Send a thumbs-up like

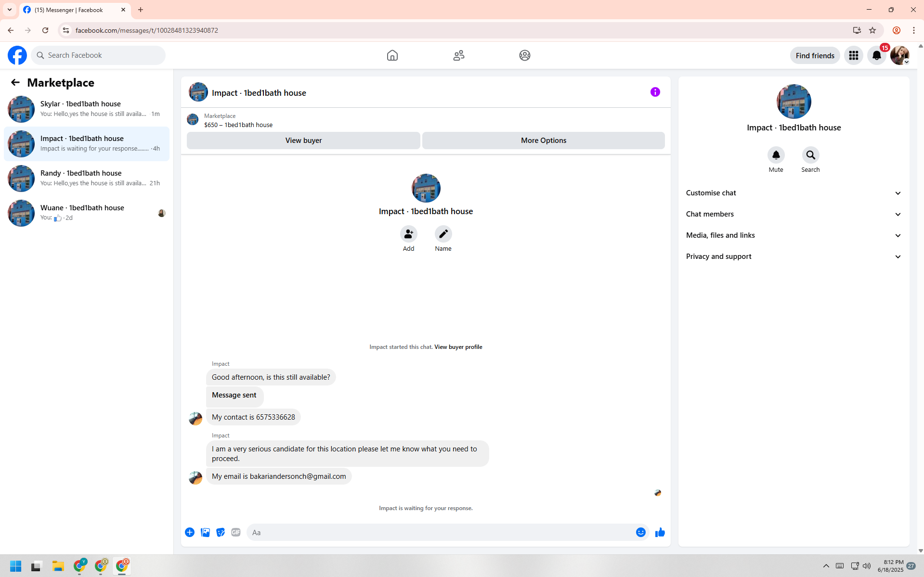[660, 532]
